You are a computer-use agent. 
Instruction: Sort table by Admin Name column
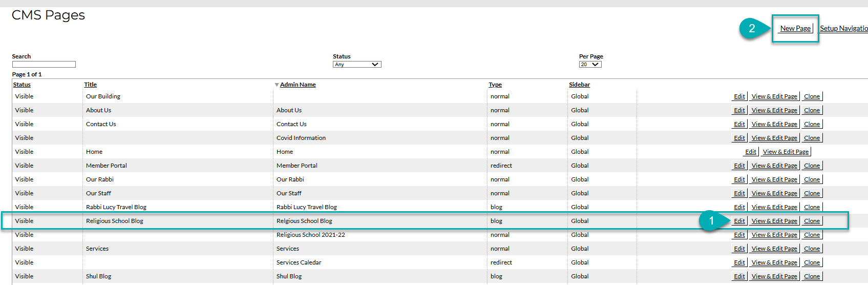[298, 85]
